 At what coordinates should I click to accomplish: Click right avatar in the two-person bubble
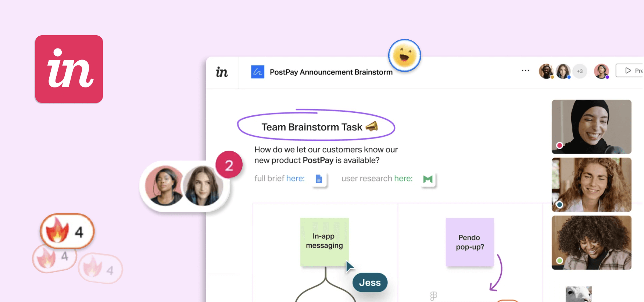203,186
